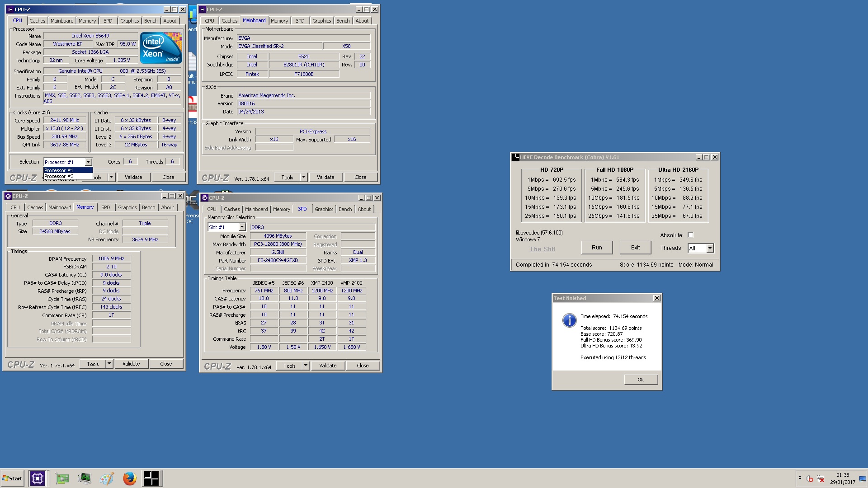
Task: Select Processor #2 from the dropdown list
Action: (x=68, y=176)
